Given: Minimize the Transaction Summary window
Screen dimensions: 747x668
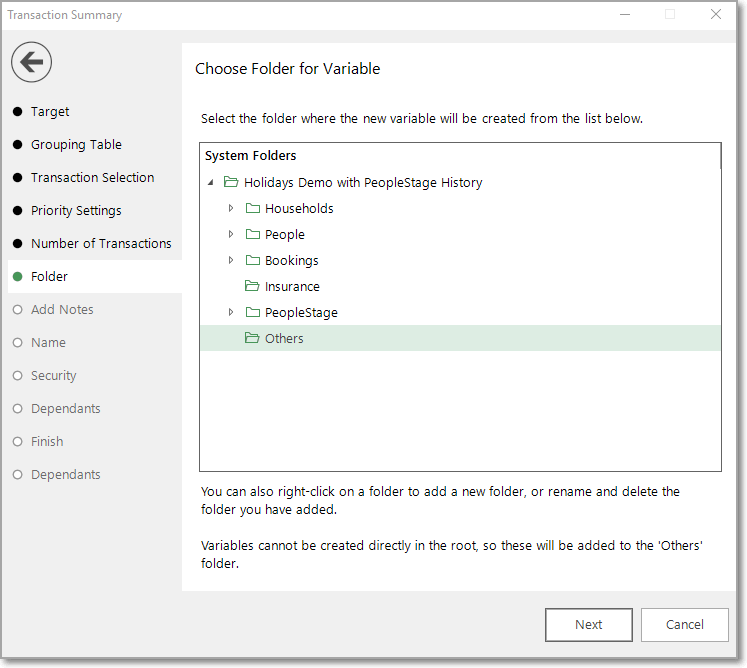Looking at the screenshot, I should pyautogui.click(x=625, y=14).
